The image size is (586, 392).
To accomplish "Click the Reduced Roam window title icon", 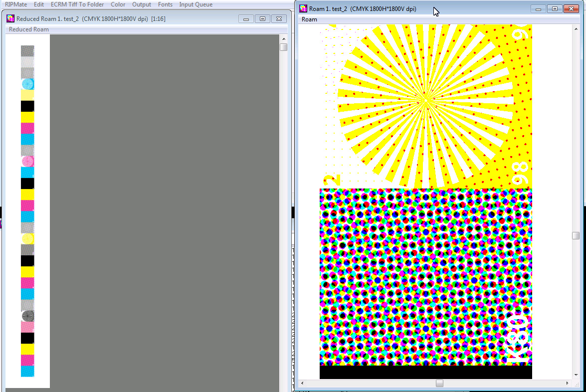I will tap(10, 18).
